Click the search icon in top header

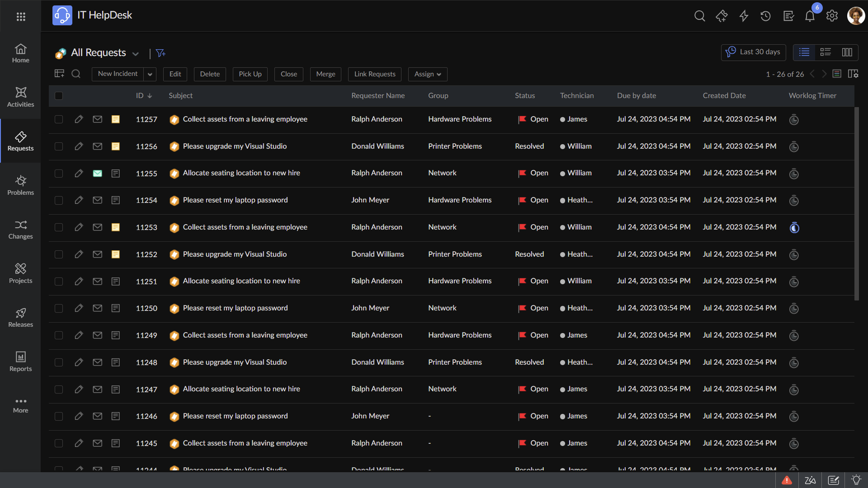(699, 16)
